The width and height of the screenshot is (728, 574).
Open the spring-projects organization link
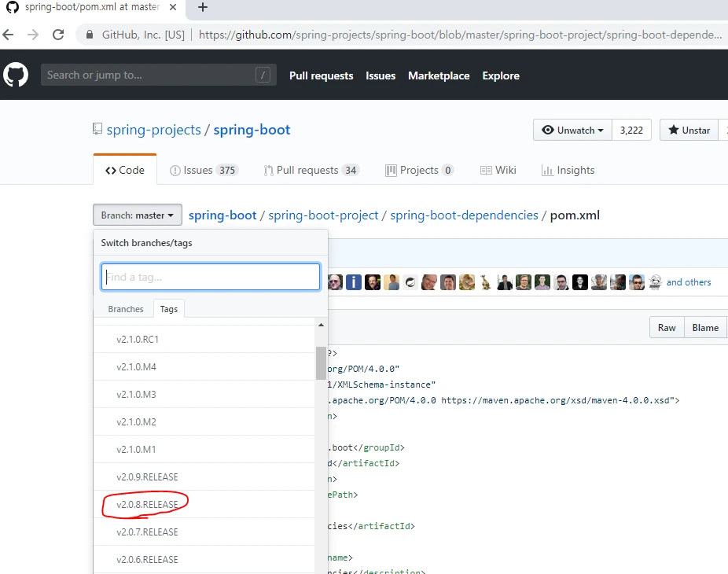tap(153, 130)
